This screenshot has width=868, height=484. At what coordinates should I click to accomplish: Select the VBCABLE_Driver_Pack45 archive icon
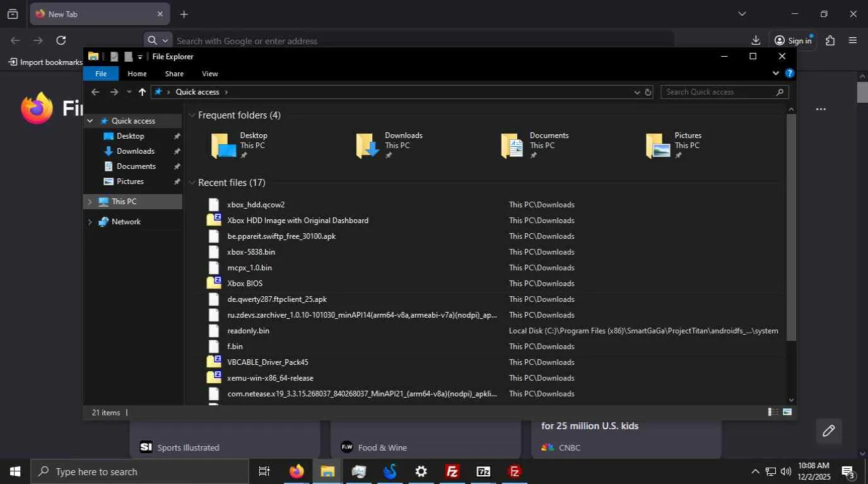pos(214,362)
